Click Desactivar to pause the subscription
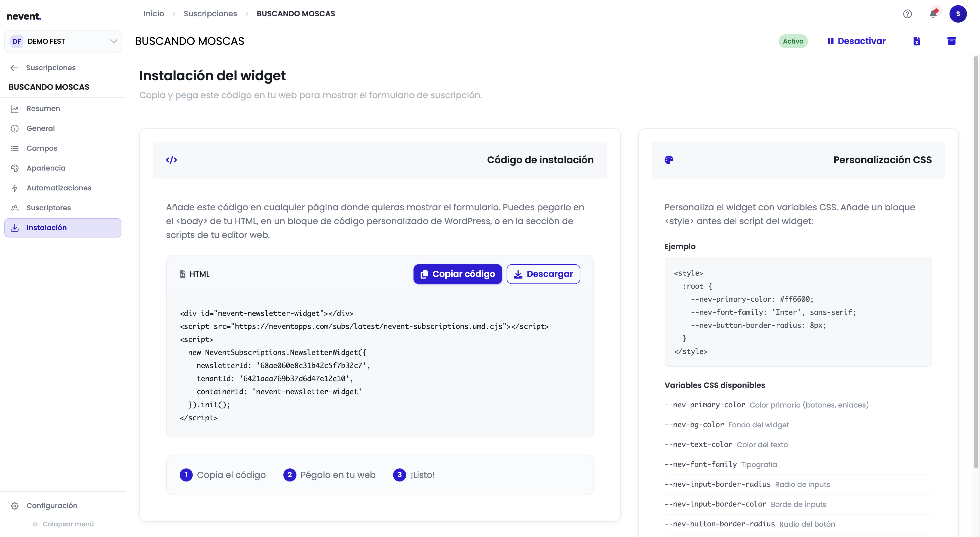Image resolution: width=980 pixels, height=537 pixels. pos(856,41)
